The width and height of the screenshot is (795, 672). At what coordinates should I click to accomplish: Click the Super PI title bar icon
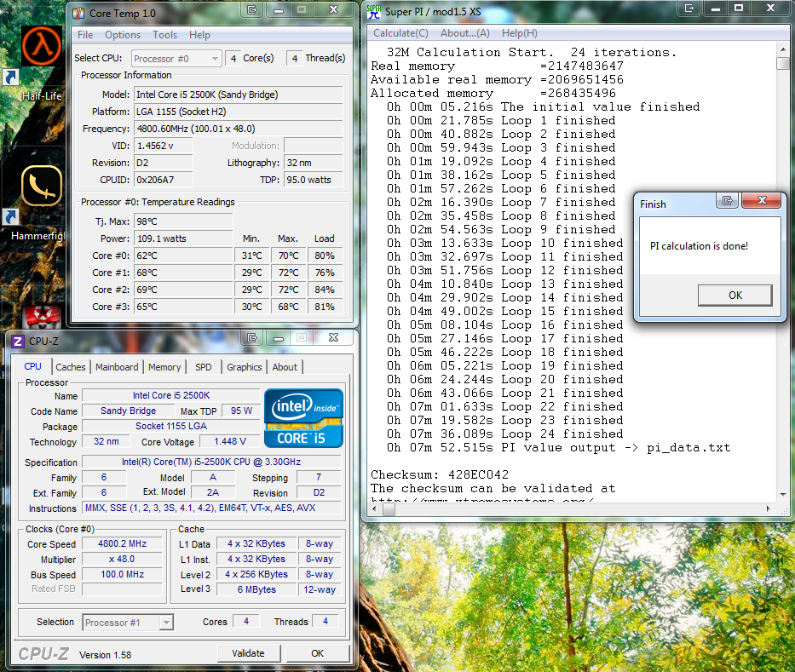[x=374, y=12]
